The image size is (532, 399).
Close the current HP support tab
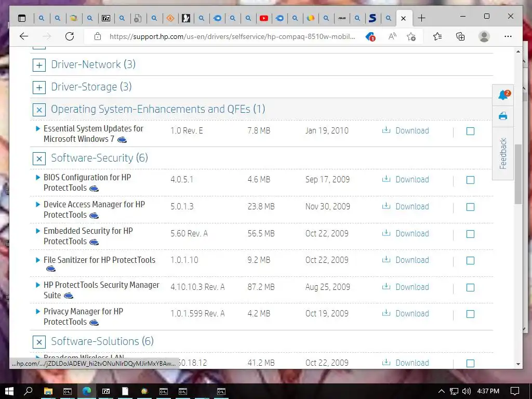(x=403, y=18)
